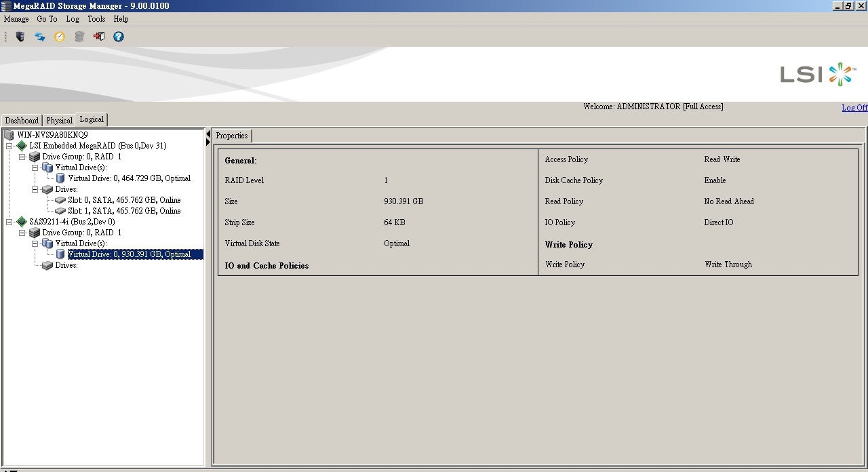Select the Properties tab
Image resolution: width=868 pixels, height=472 pixels.
click(x=232, y=136)
